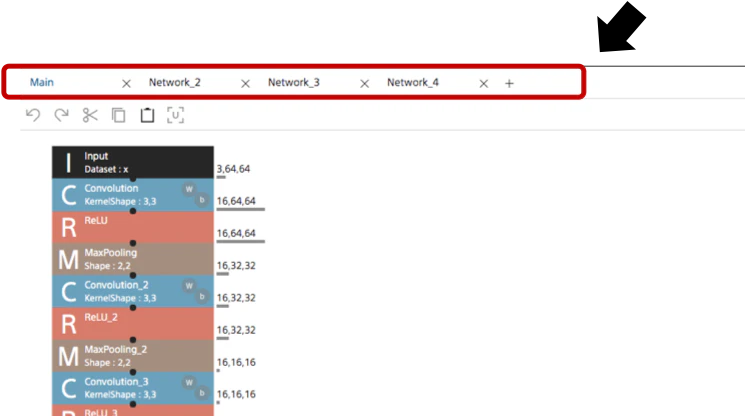Click the W weight badge on Convolution
745x416 pixels.
[189, 189]
